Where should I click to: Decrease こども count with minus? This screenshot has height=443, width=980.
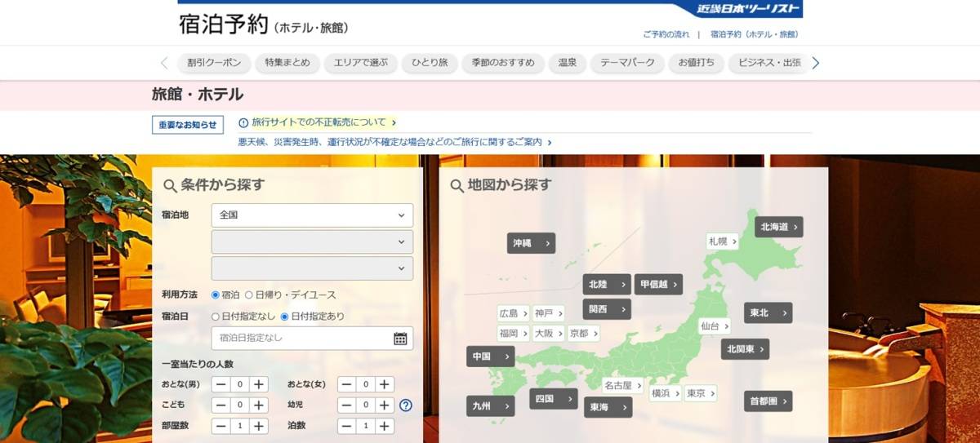point(220,405)
